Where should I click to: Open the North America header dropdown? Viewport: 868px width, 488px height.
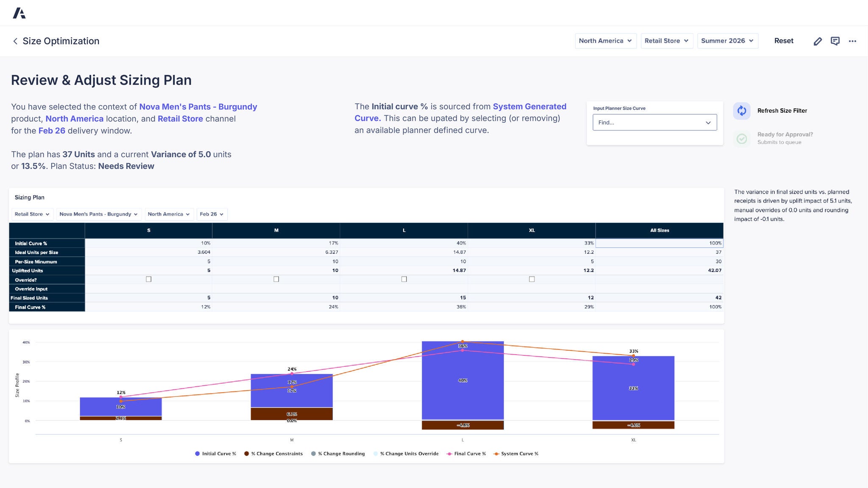click(x=606, y=41)
